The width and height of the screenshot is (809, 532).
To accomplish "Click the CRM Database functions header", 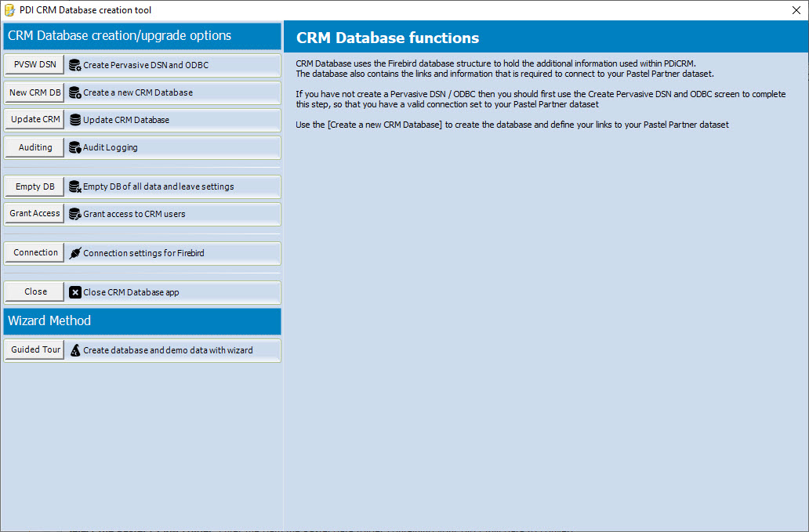I will [x=387, y=38].
